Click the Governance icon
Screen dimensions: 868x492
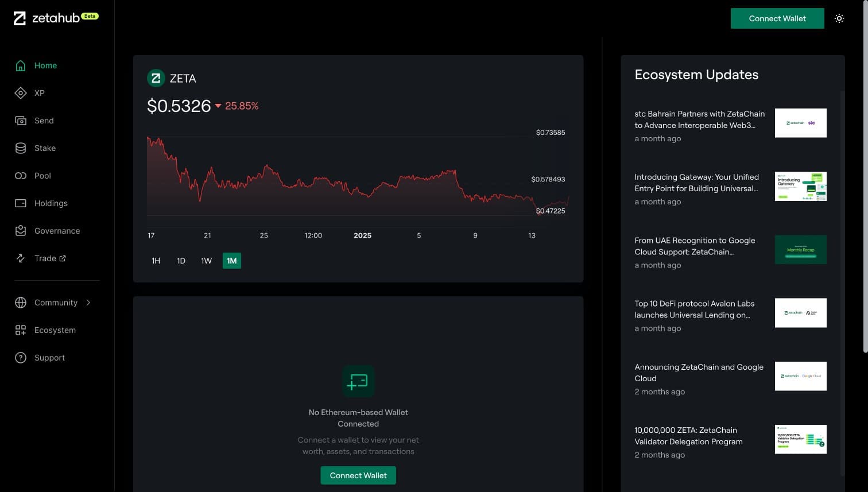(x=21, y=231)
